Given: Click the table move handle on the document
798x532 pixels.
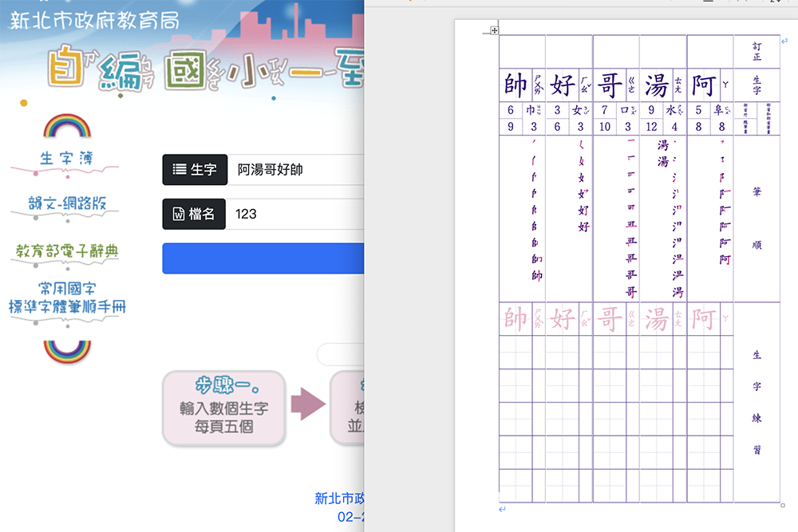Looking at the screenshot, I should tap(494, 30).
